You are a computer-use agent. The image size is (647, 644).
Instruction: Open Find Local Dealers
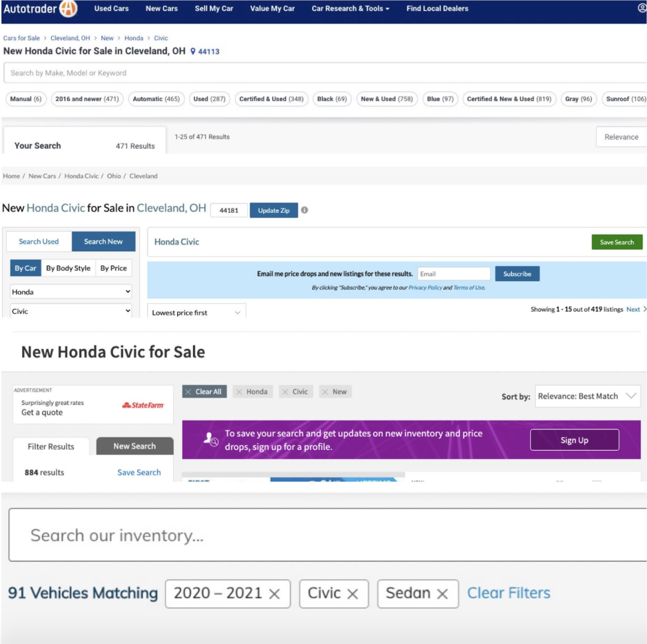pyautogui.click(x=437, y=9)
